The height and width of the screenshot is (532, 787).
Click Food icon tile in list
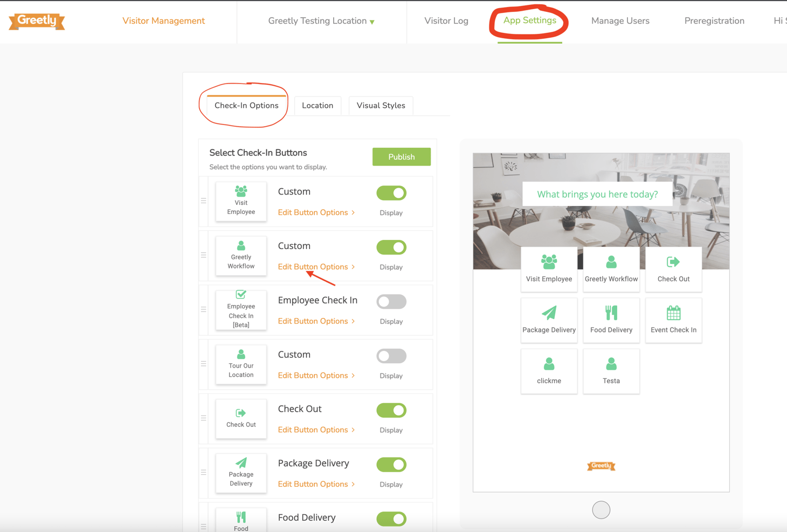[241, 520]
